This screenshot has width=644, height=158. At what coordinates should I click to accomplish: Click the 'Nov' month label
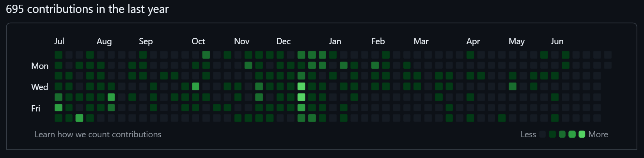(x=242, y=41)
